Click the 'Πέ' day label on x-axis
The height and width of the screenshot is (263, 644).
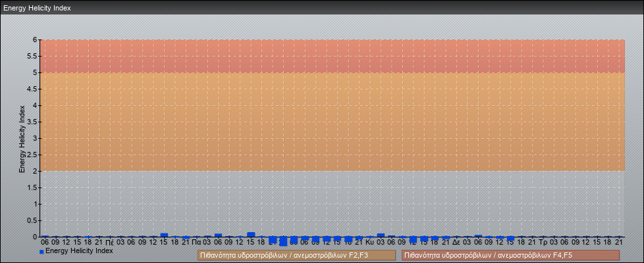click(x=110, y=243)
